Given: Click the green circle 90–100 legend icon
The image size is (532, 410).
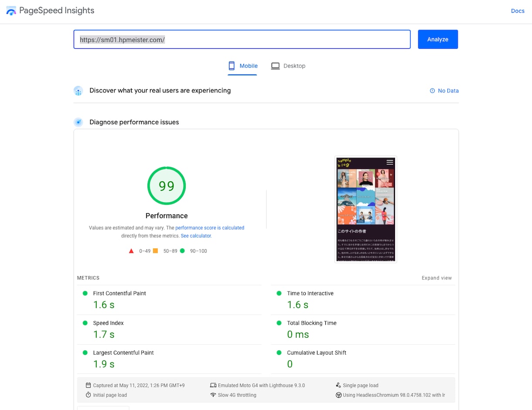Looking at the screenshot, I should tap(182, 251).
